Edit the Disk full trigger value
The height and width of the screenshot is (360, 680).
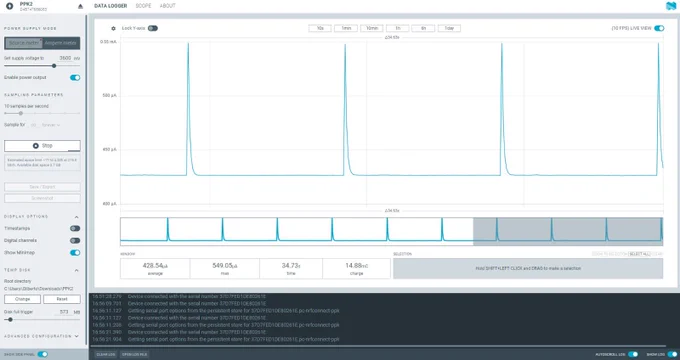click(64, 312)
